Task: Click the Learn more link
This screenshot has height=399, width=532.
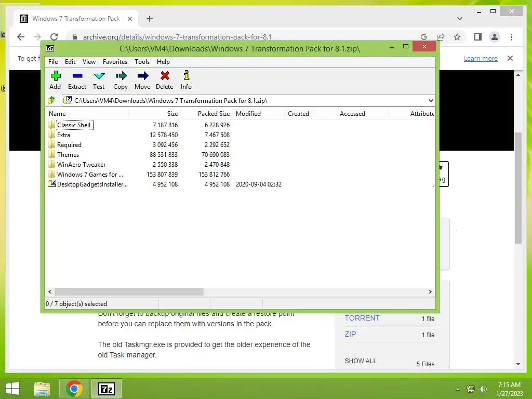Action: click(x=481, y=58)
